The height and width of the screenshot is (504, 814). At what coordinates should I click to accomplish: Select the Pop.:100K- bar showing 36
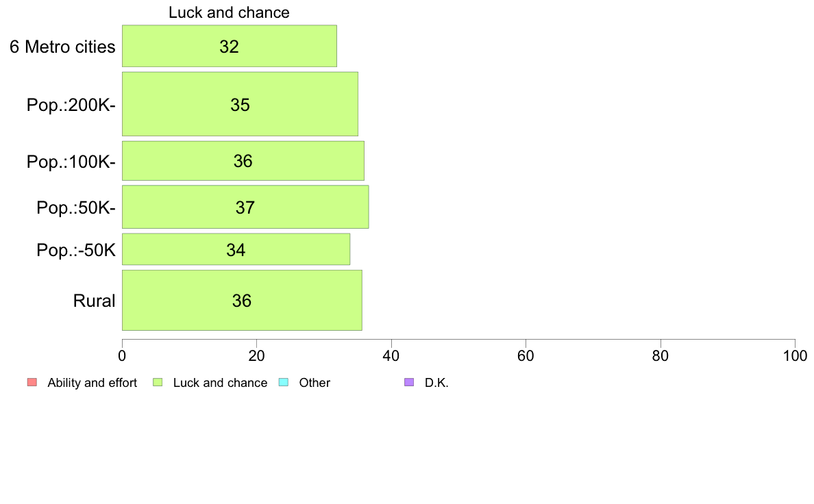(x=243, y=161)
